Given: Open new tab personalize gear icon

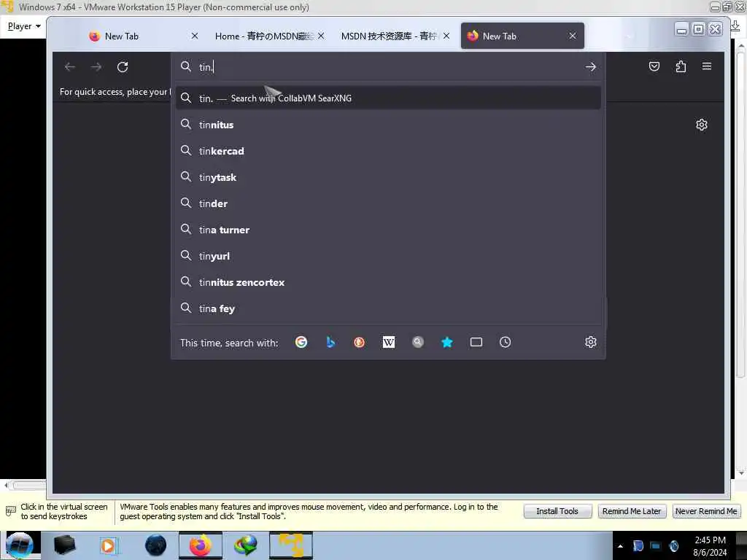Looking at the screenshot, I should 701,125.
